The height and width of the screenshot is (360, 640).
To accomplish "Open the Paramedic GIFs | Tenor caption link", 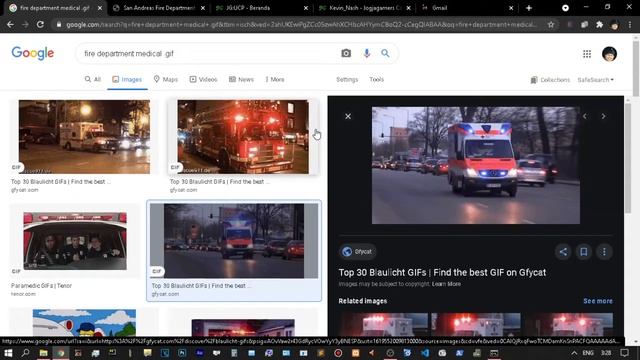I will point(41,286).
